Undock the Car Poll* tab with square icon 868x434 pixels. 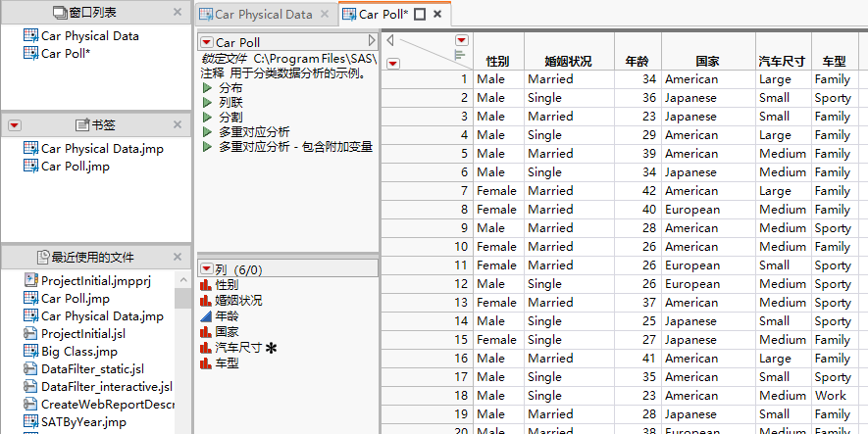[x=420, y=15]
